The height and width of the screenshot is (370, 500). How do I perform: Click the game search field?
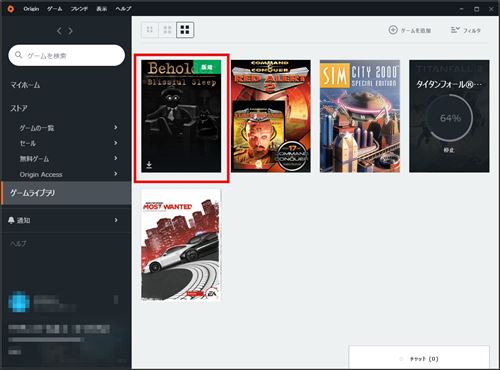pyautogui.click(x=67, y=55)
